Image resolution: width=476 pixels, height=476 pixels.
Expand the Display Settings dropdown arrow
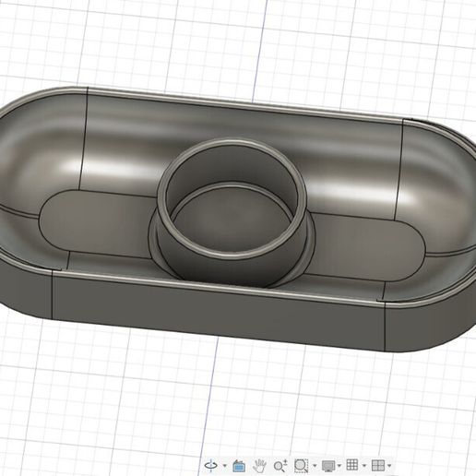click(339, 466)
